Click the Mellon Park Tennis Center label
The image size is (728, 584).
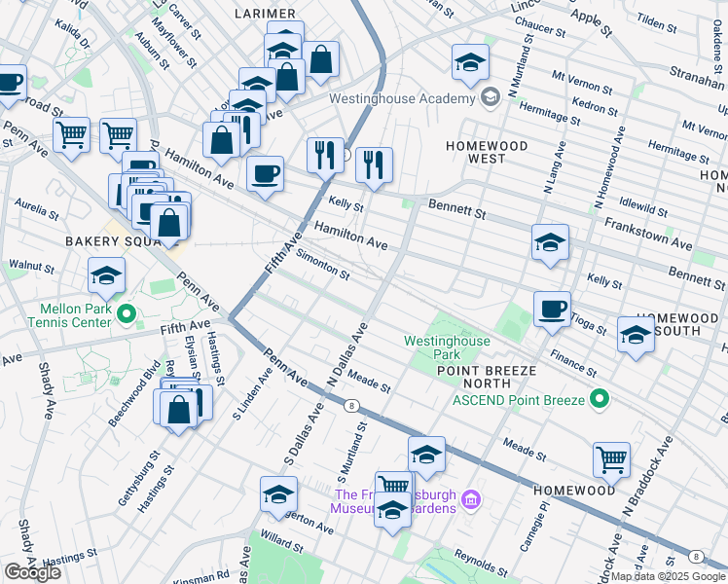(x=70, y=315)
